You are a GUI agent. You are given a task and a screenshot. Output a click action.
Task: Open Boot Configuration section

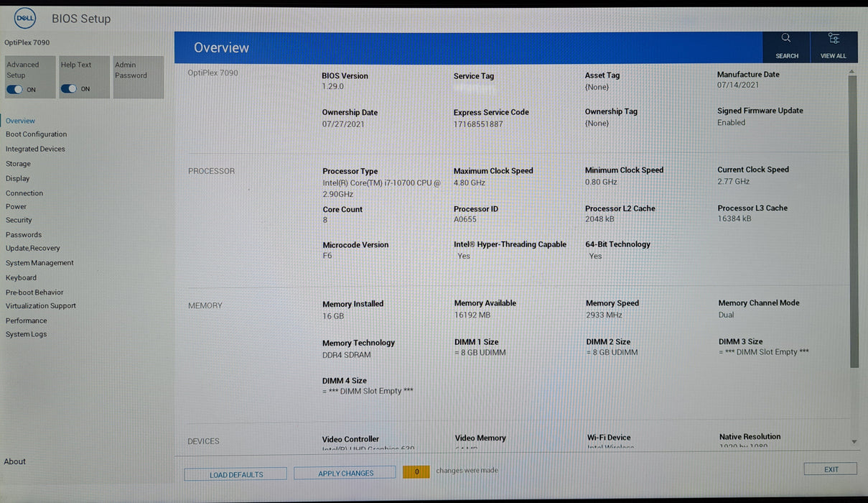(x=36, y=134)
